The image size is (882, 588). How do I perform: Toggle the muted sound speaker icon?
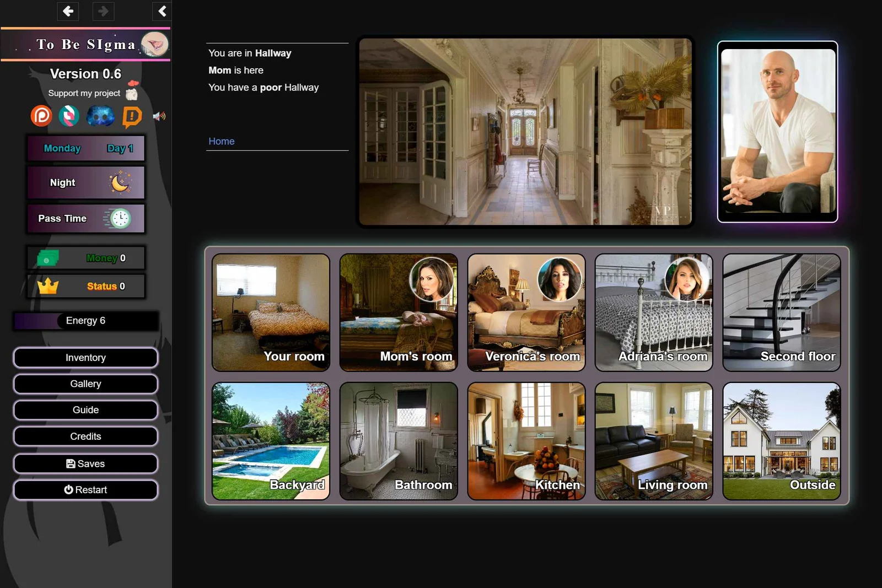pyautogui.click(x=159, y=116)
